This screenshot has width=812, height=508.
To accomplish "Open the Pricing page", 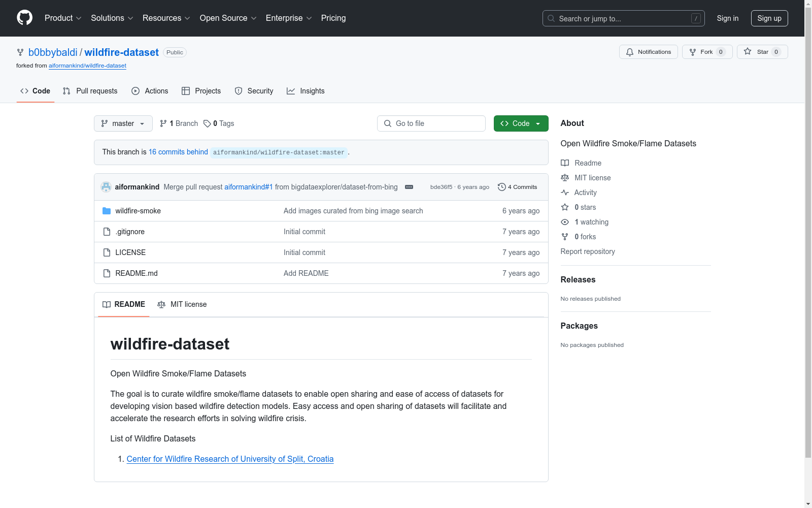I will 333,18.
